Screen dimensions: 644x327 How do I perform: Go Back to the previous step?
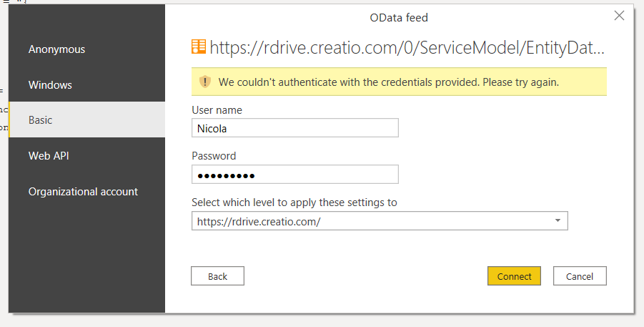coord(217,276)
